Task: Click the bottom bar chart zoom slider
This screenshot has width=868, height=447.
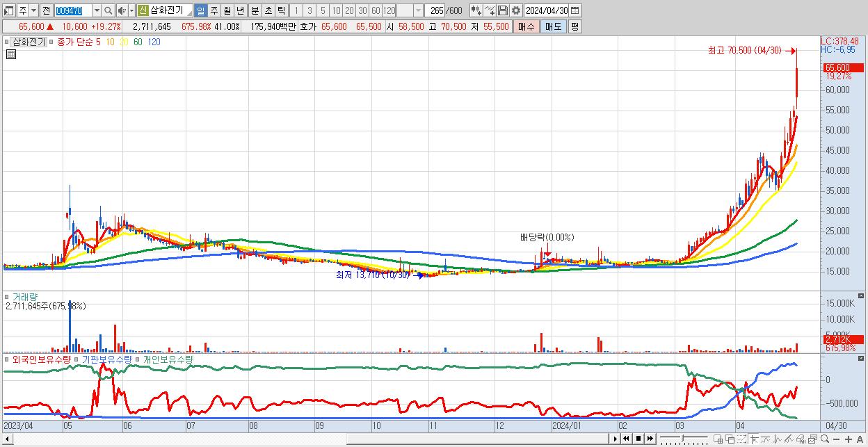Action: click(x=684, y=439)
